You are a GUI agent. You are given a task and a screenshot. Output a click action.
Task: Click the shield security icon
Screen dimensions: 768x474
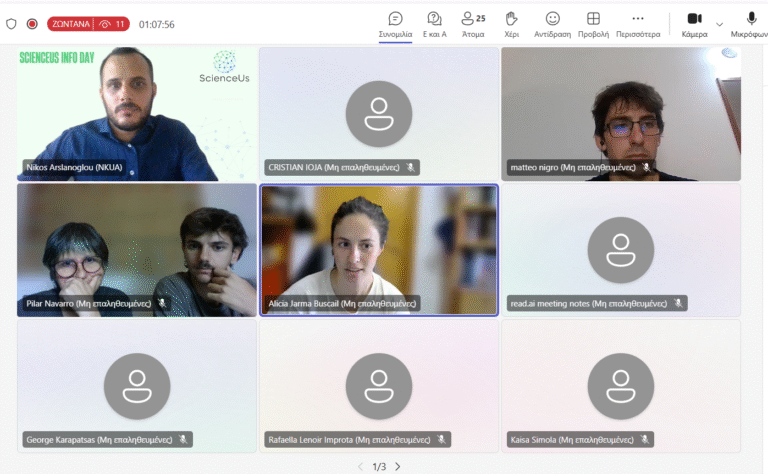[12, 24]
